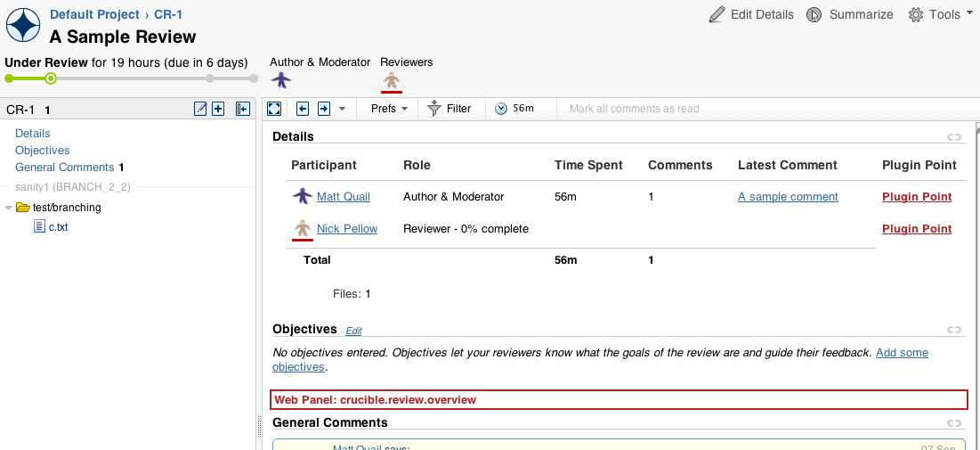Click Mark all comments as read
The height and width of the screenshot is (450, 980).
pos(634,109)
